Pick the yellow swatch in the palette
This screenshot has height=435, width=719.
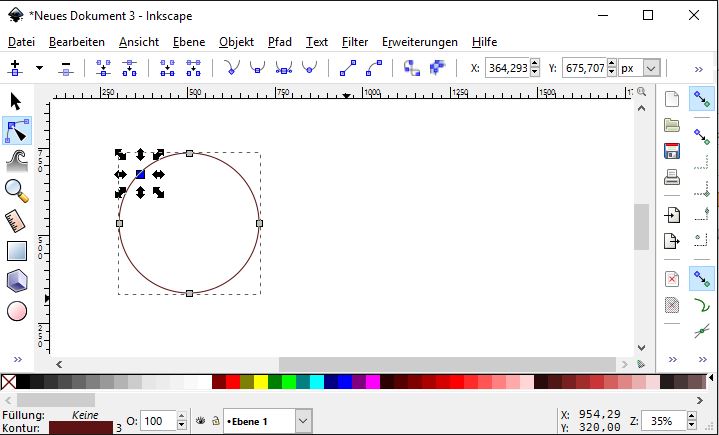261,382
